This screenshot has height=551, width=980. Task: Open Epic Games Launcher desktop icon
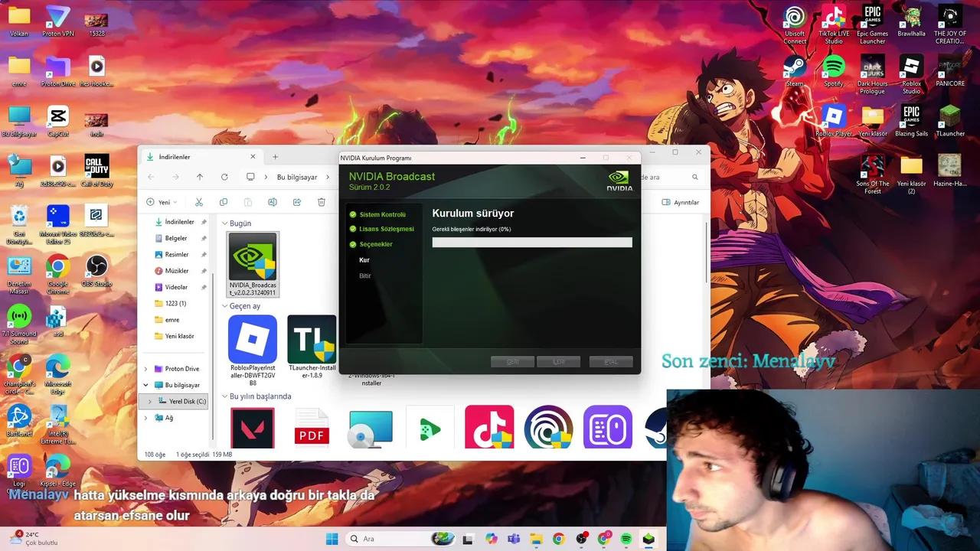[872, 24]
